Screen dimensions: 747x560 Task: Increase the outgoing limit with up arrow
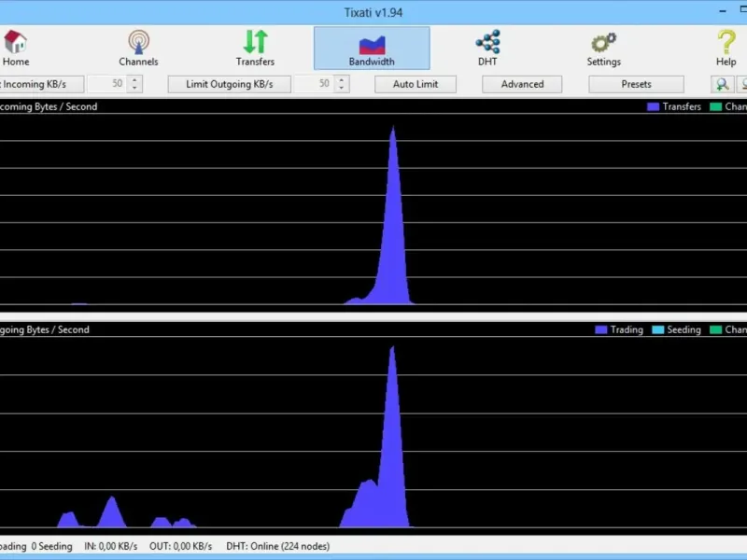[x=342, y=79]
